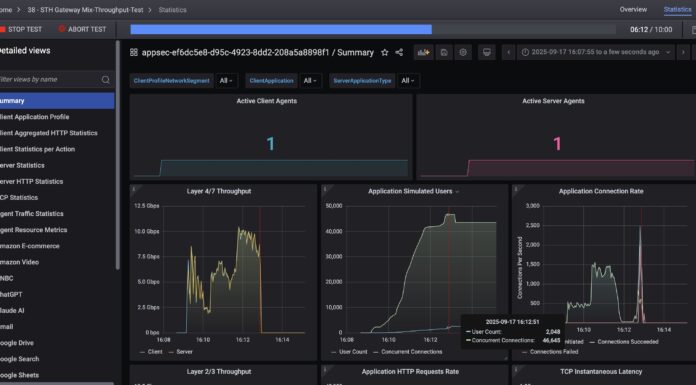Click Layer 2/3 Throughput panel title

[219, 371]
